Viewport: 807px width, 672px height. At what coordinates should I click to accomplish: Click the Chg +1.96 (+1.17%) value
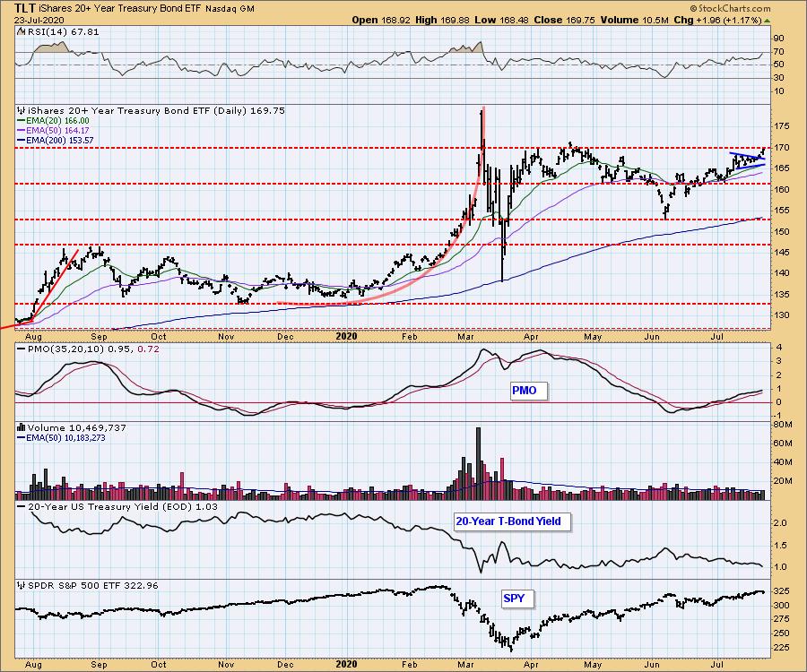[717, 20]
